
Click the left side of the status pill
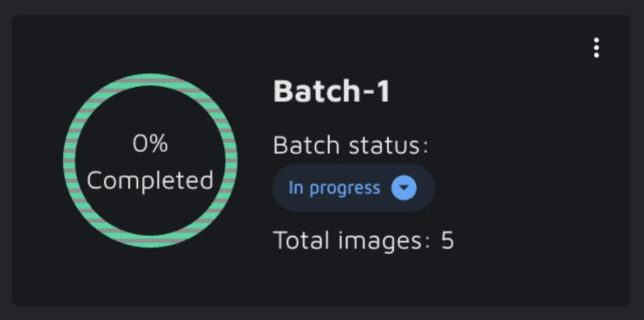point(281,187)
